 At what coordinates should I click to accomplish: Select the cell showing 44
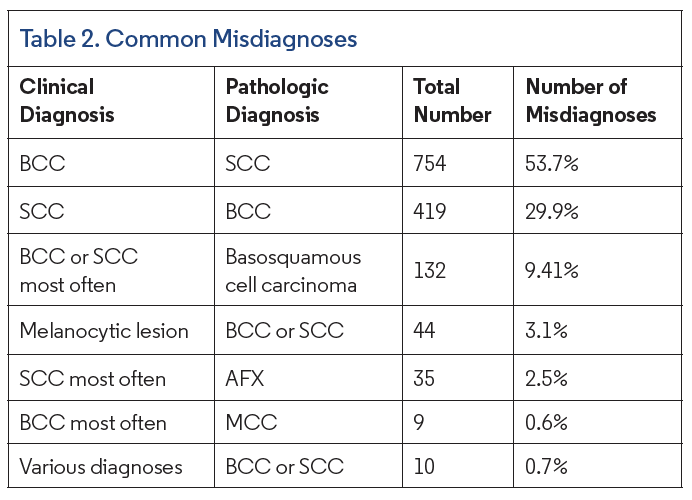tap(426, 330)
